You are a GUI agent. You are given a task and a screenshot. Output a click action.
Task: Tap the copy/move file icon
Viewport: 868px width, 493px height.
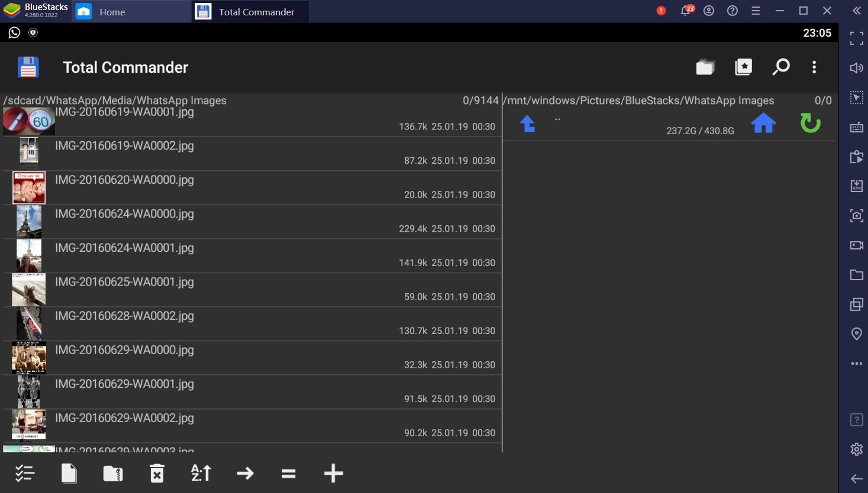click(x=69, y=473)
